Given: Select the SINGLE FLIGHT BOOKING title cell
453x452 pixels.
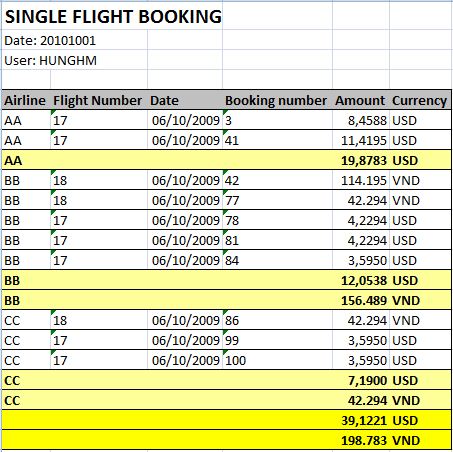Looking at the screenshot, I should coord(113,17).
